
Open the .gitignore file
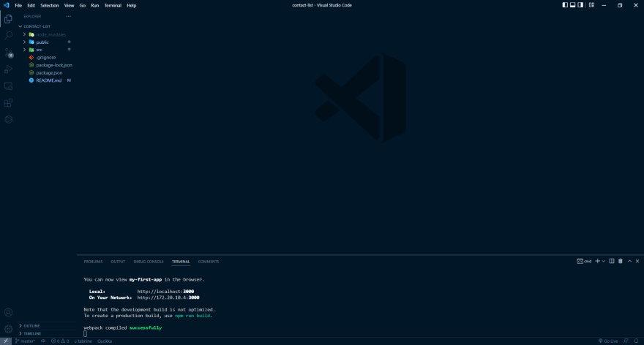(46, 58)
